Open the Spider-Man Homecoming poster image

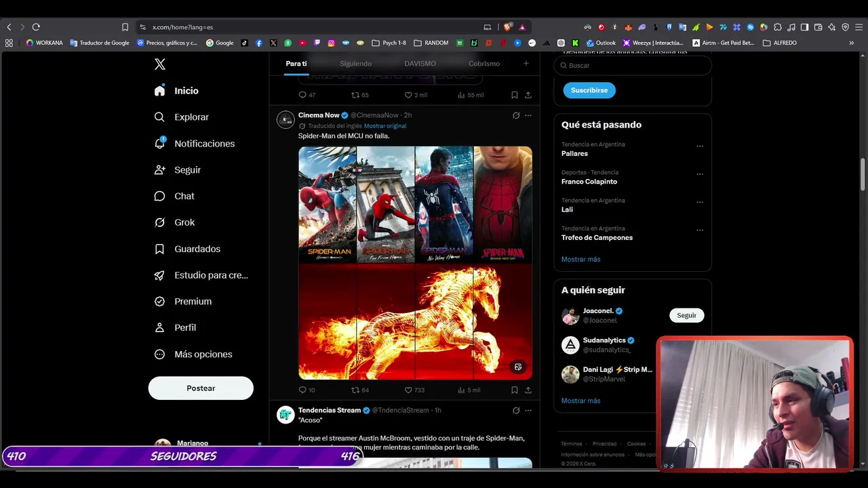click(x=328, y=205)
